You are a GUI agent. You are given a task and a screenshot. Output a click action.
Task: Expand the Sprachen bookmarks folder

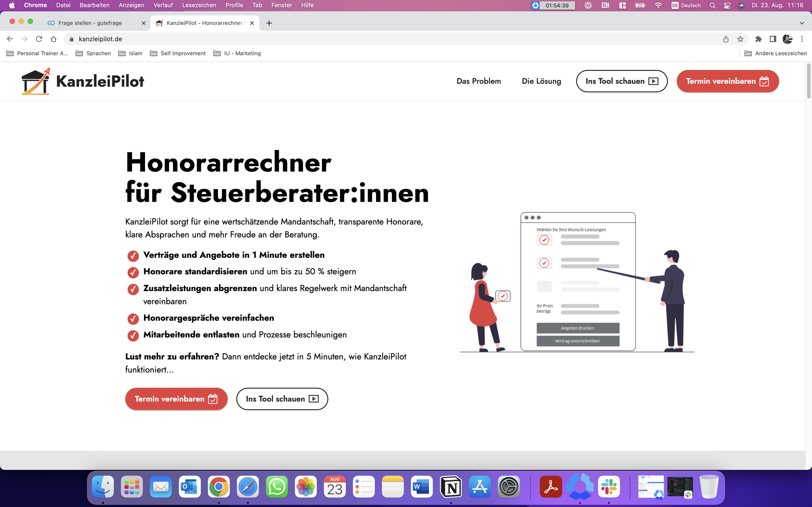(98, 53)
